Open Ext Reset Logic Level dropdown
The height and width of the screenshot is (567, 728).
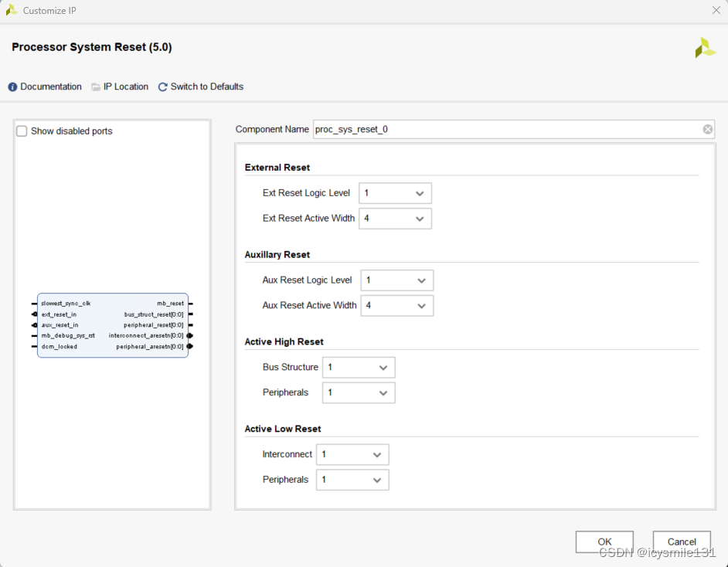click(395, 193)
